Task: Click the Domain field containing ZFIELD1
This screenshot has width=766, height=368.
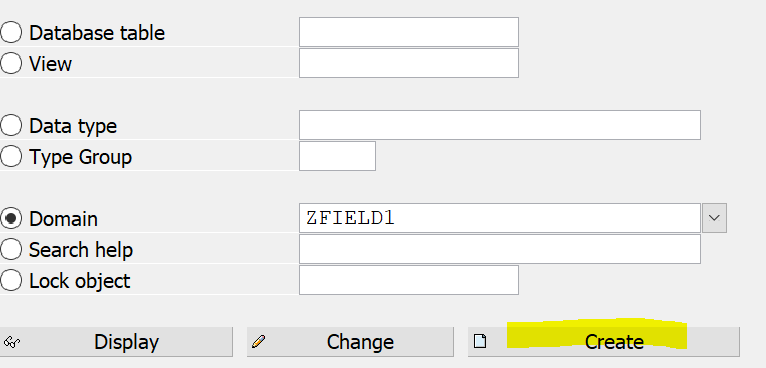Action: [500, 218]
